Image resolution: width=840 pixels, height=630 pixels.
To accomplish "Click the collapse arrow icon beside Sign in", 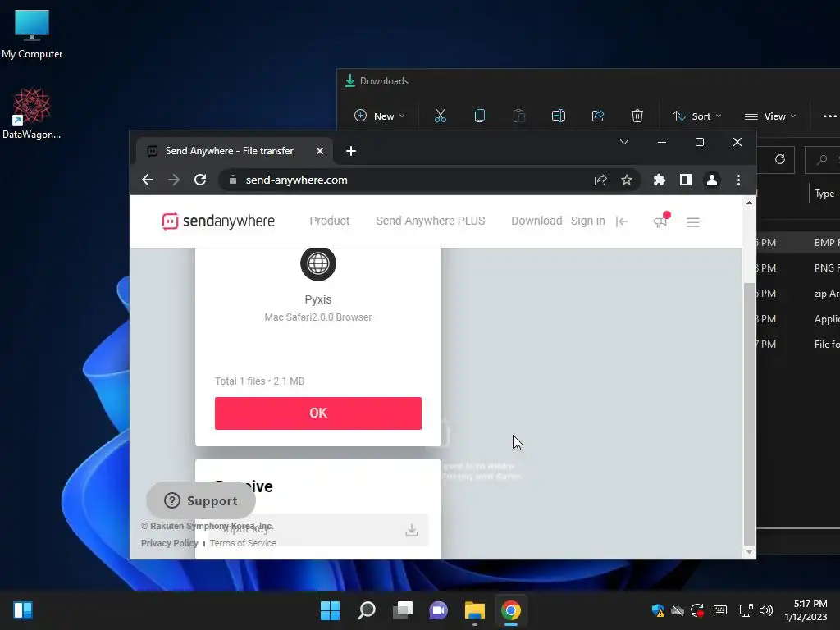I will tap(622, 221).
